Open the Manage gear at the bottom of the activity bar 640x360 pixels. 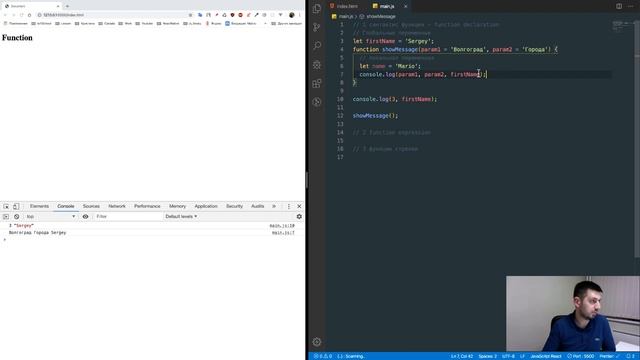pyautogui.click(x=317, y=342)
